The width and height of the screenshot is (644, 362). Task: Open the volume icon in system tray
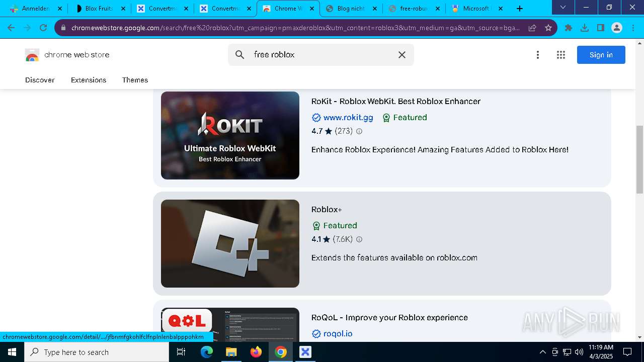[579, 352]
